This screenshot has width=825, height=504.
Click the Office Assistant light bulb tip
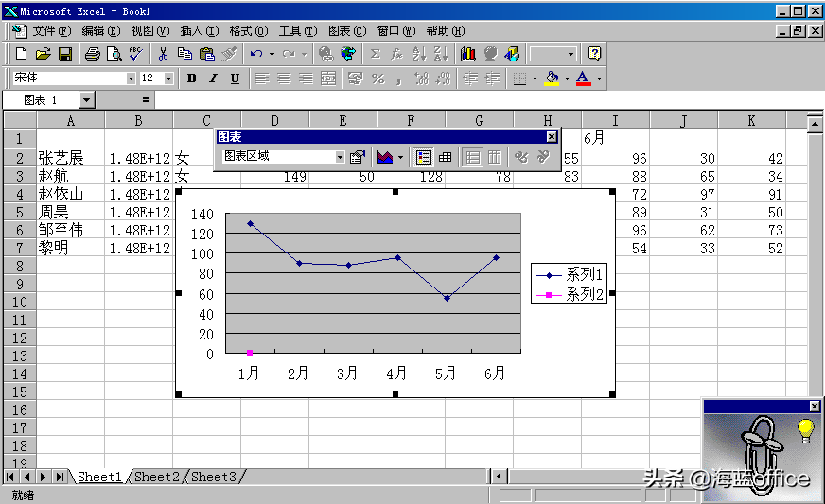[805, 429]
